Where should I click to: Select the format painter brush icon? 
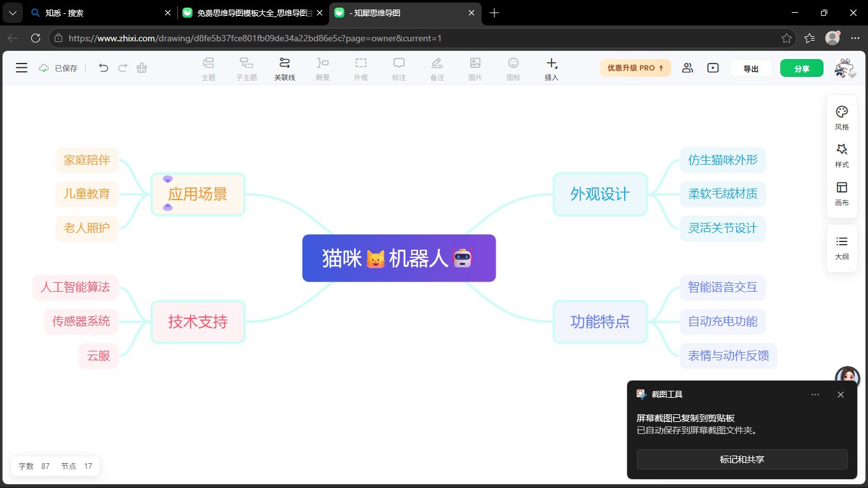click(x=142, y=68)
